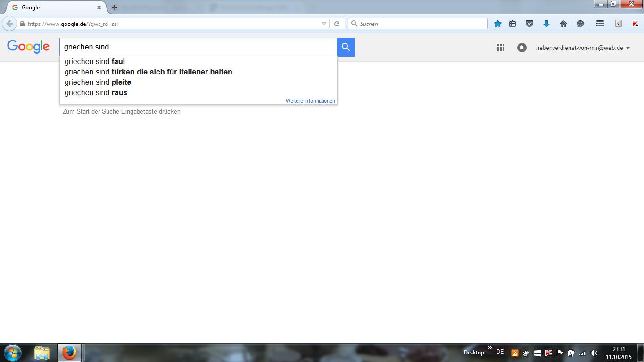
Task: Close the Google tab
Action: click(x=99, y=8)
